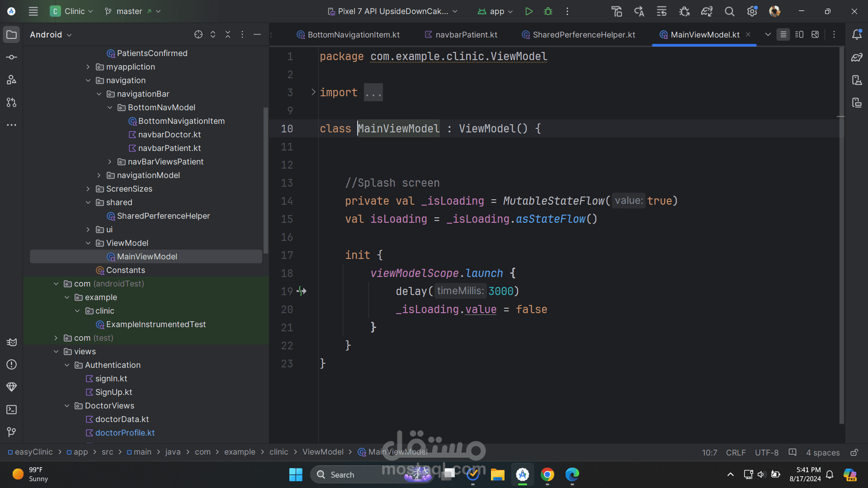Open Logcat tool window icon
The image size is (868, 488).
12,342
